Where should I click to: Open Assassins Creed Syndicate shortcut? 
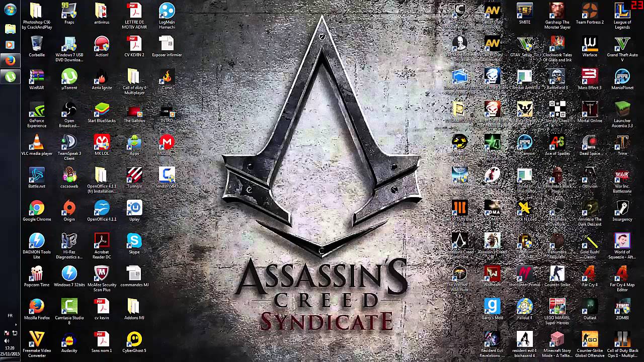459,246
